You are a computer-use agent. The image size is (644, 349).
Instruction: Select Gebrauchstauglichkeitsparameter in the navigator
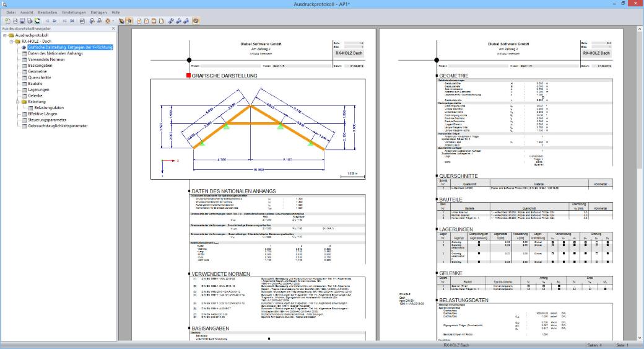click(58, 126)
